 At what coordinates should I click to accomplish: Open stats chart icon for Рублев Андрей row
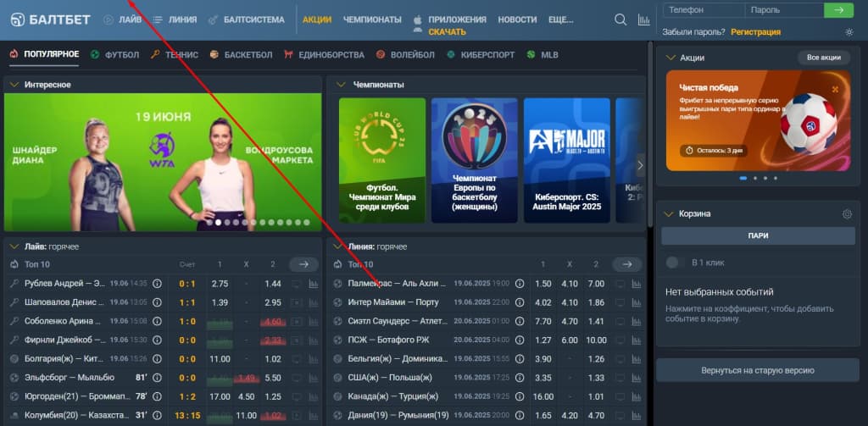(x=314, y=284)
